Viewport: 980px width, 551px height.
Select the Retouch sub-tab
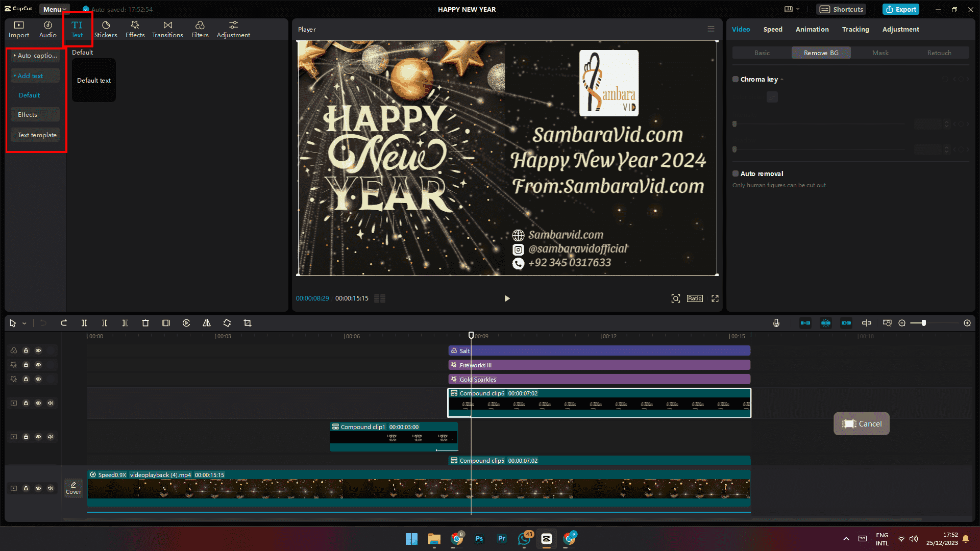pyautogui.click(x=939, y=53)
